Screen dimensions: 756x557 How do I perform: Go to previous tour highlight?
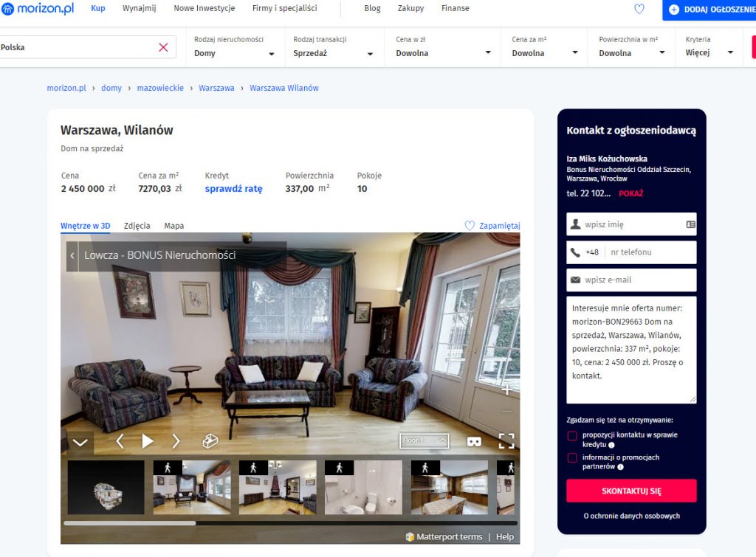click(120, 441)
